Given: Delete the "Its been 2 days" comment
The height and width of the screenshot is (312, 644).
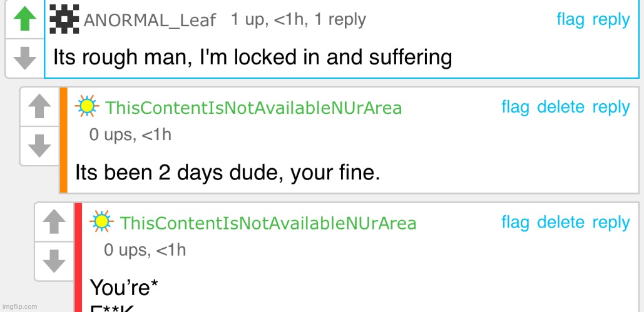Looking at the screenshot, I should click(x=561, y=107).
